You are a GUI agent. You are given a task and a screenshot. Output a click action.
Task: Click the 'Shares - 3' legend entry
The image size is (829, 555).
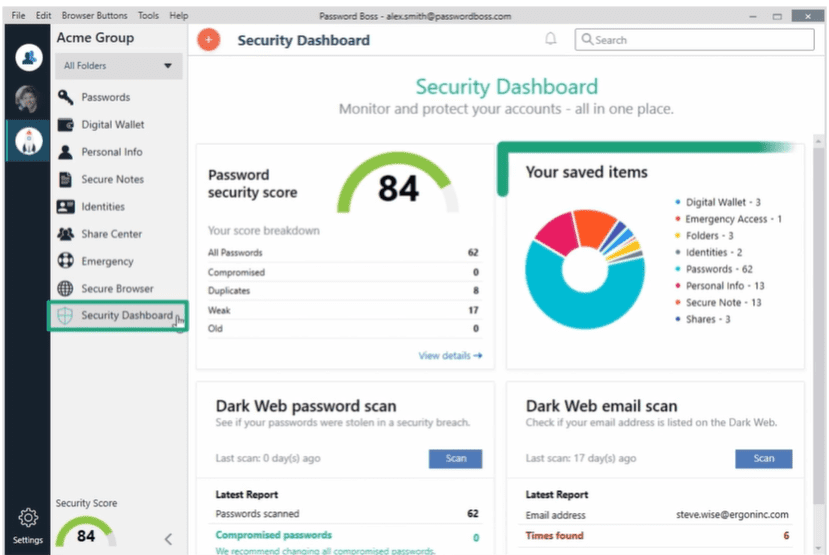pyautogui.click(x=703, y=319)
